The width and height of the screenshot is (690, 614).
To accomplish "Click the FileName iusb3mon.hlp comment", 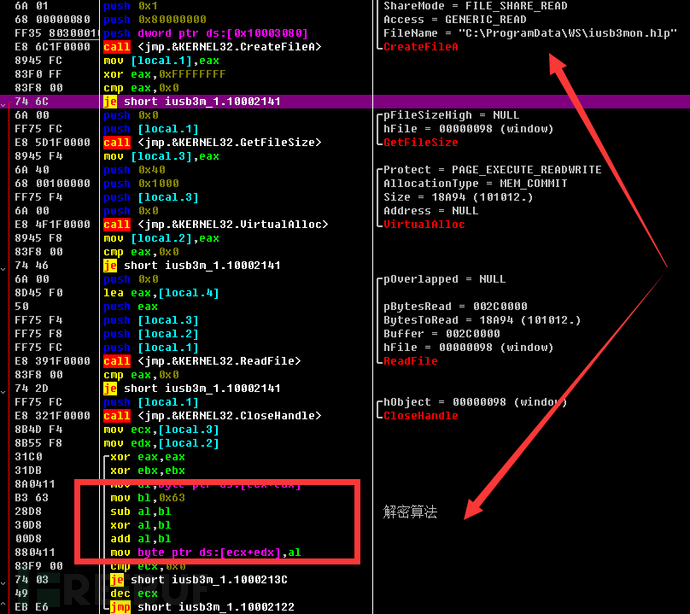I will point(530,33).
